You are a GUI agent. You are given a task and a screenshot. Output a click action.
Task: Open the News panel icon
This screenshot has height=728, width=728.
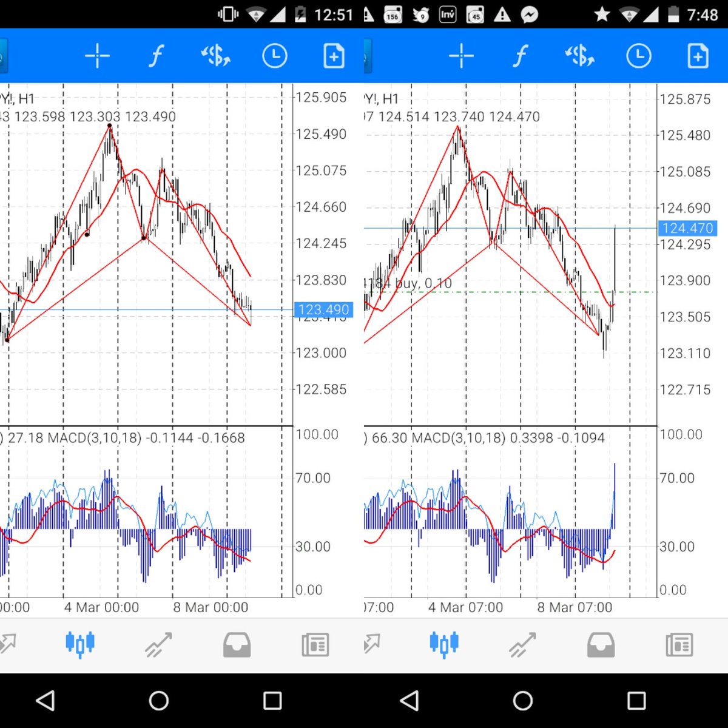click(314, 644)
